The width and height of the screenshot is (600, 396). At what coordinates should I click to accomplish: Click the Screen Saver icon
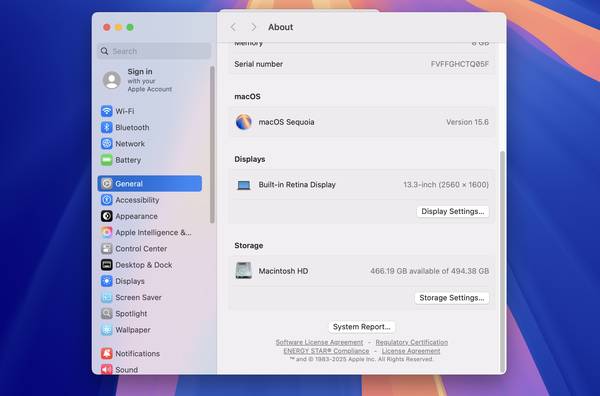pyautogui.click(x=107, y=297)
